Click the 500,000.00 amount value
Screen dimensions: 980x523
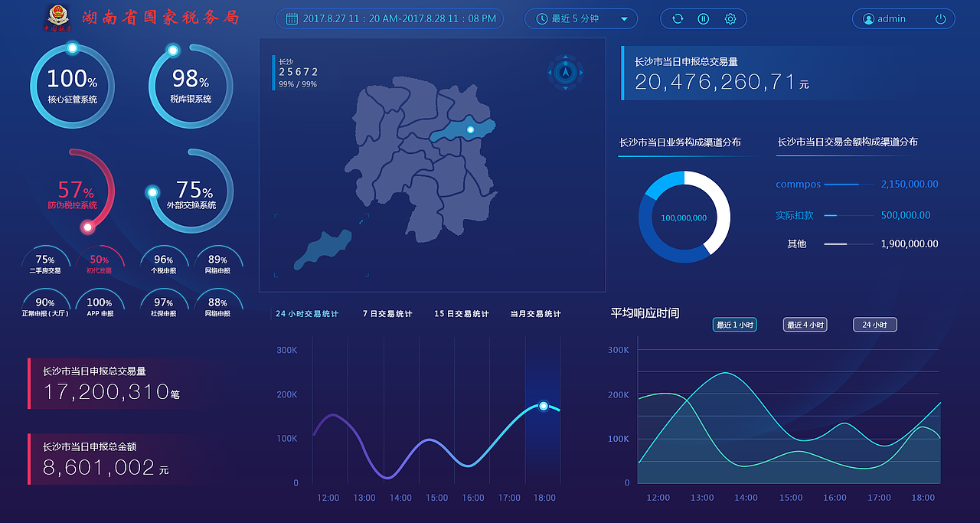[x=906, y=215]
